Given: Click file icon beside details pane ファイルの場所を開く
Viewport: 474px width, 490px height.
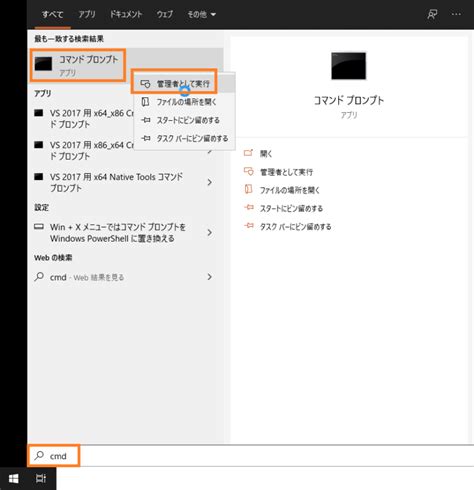Looking at the screenshot, I should pos(248,189).
